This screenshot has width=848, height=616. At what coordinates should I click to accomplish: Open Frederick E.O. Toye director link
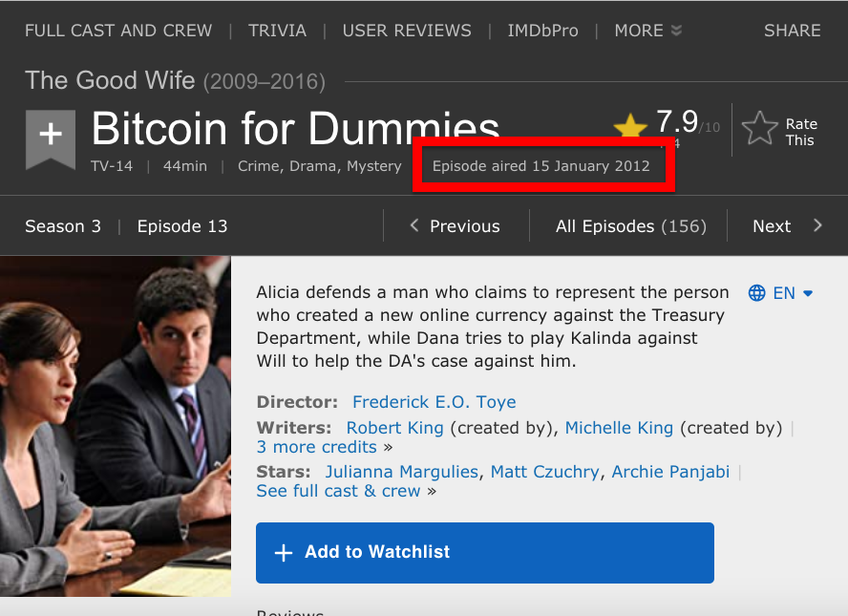[x=434, y=402]
